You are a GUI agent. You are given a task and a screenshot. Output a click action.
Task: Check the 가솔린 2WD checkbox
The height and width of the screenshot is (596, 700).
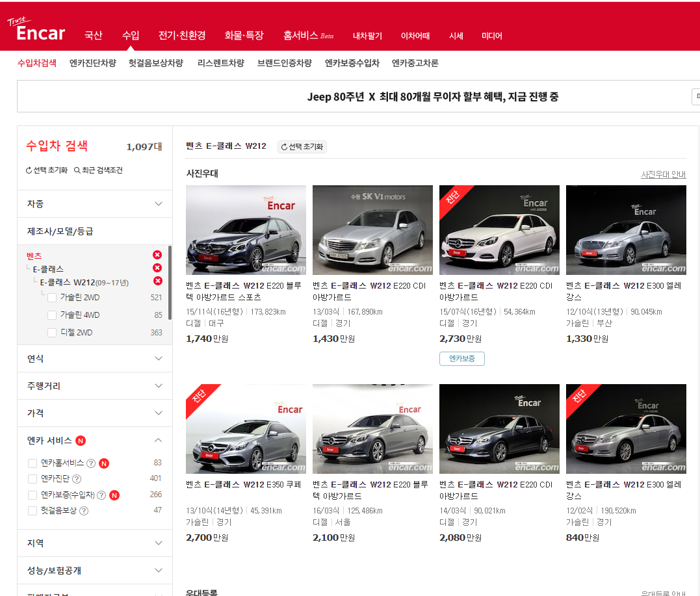[52, 297]
